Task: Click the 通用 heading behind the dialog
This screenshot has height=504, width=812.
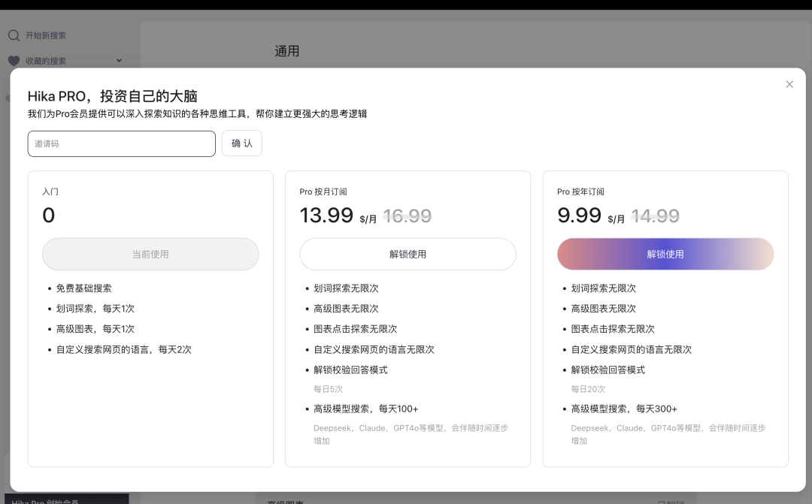Action: click(287, 51)
